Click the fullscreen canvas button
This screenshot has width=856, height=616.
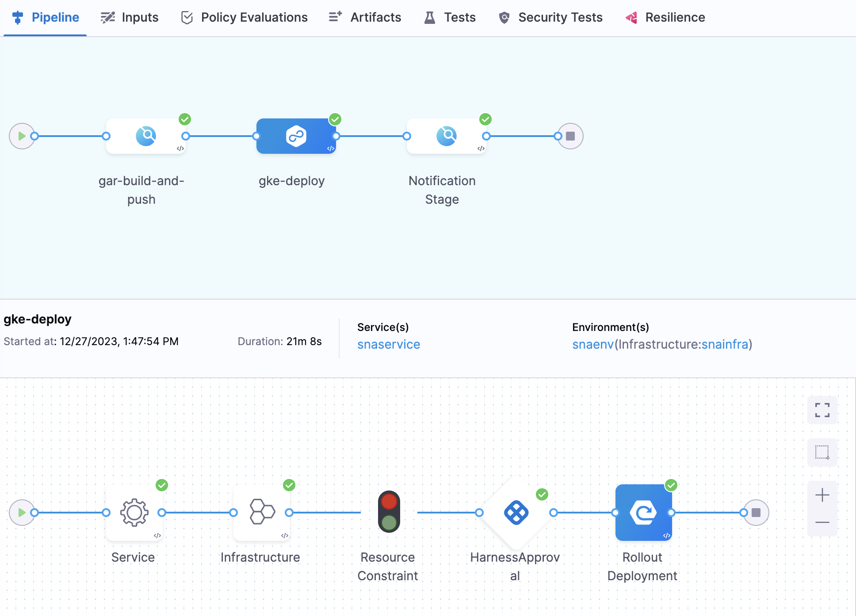(822, 410)
